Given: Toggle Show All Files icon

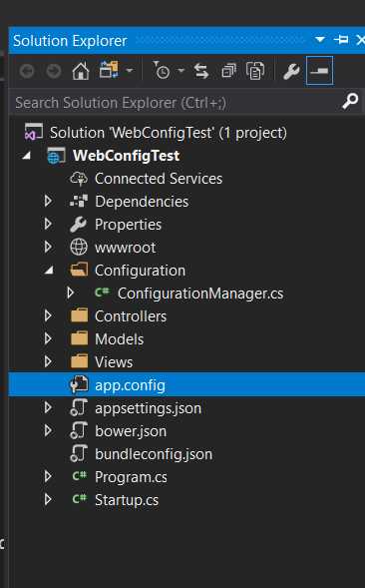Looking at the screenshot, I should click(255, 71).
